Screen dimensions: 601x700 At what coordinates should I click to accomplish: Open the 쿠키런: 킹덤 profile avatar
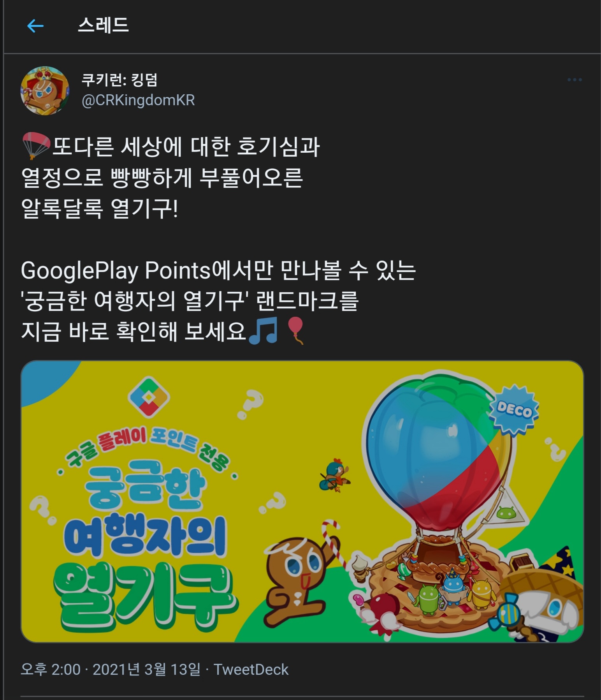coord(45,90)
